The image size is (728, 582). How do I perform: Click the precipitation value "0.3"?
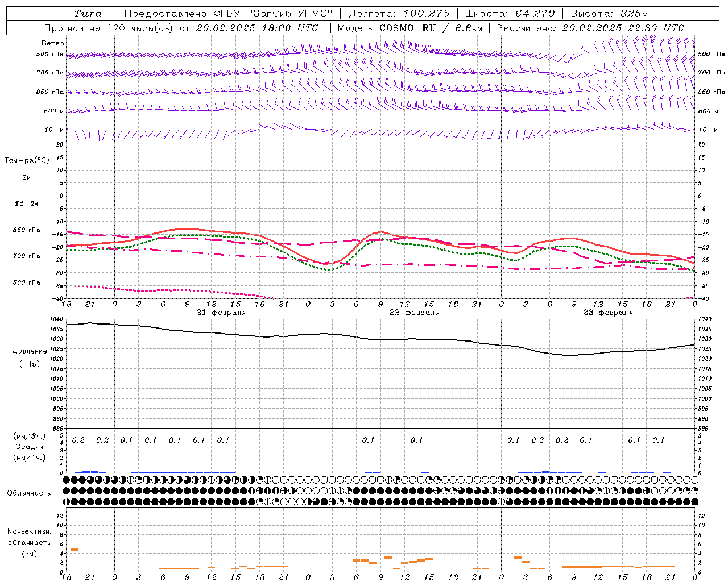click(537, 440)
